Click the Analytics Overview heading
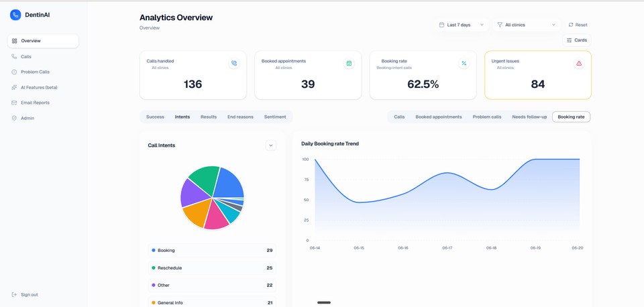This screenshot has width=644, height=307. pos(176,17)
